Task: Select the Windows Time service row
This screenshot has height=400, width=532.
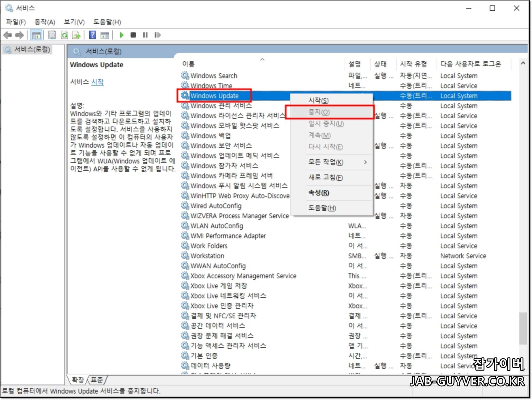Action: tap(346, 86)
